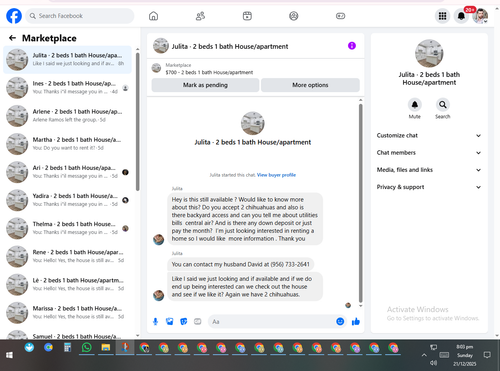
Task: Open Marissa conversation in the chat list
Action: 67,313
